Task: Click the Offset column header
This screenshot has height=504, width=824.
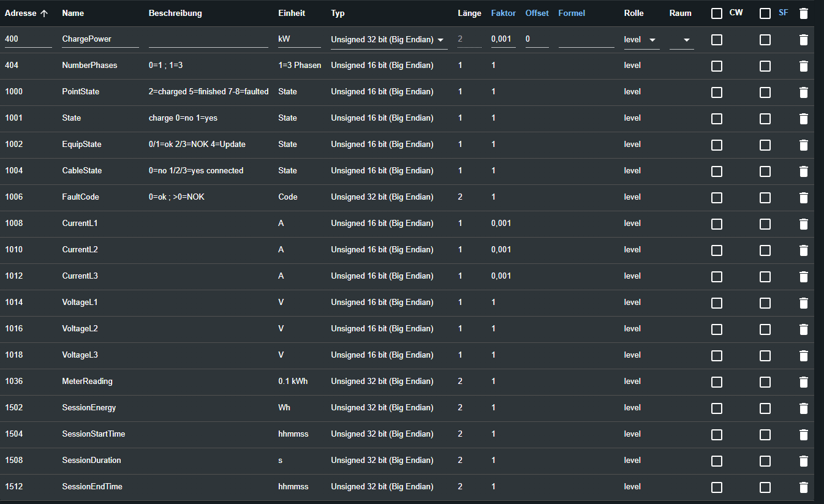Action: pos(537,13)
